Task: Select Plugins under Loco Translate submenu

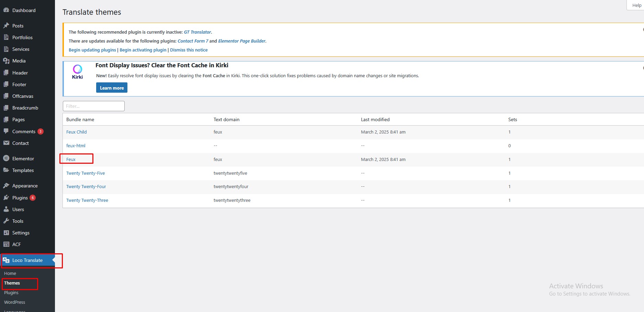Action: (11, 293)
